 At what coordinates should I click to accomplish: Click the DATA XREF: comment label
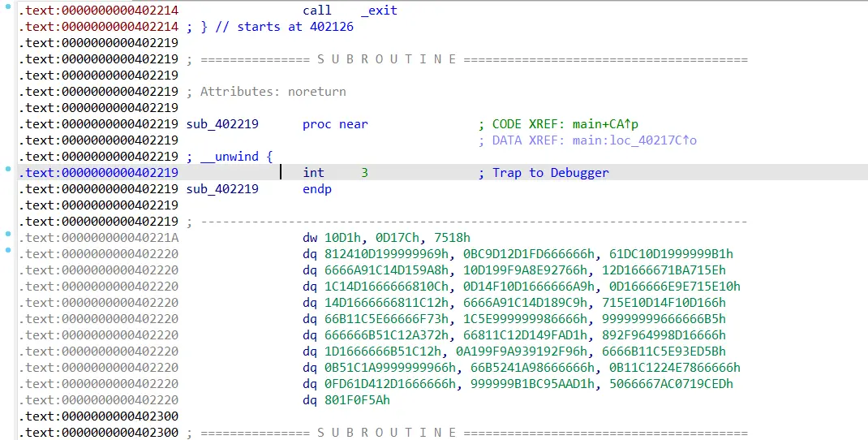coord(529,140)
